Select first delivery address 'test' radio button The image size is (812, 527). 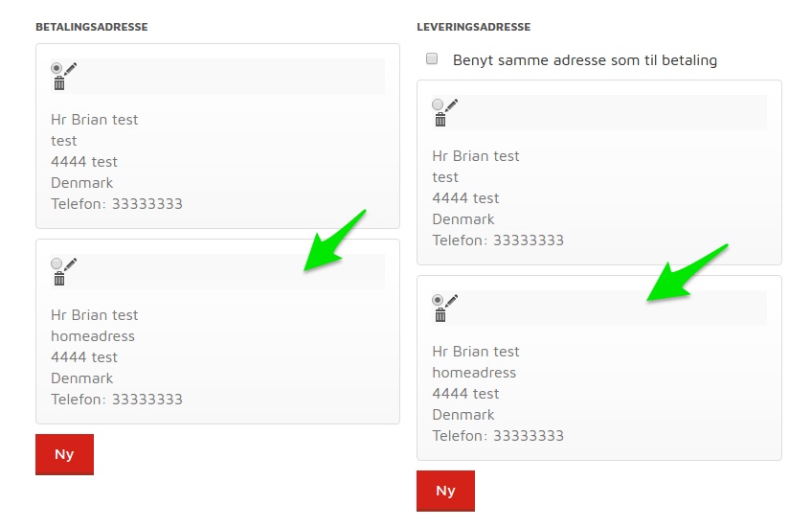click(438, 104)
